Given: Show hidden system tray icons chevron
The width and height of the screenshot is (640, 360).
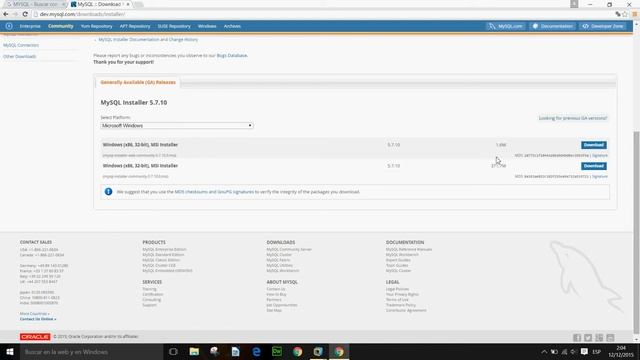Looking at the screenshot, I should click(544, 351).
